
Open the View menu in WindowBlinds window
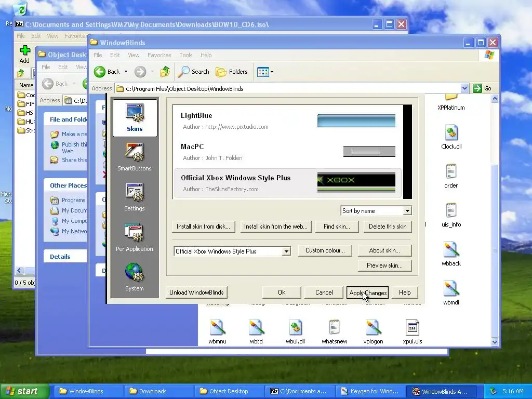click(x=134, y=55)
